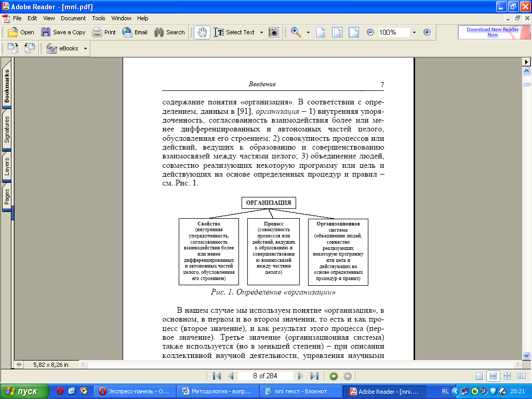Jump to last page button
Screen dimensions: 532x399
[x=314, y=376]
